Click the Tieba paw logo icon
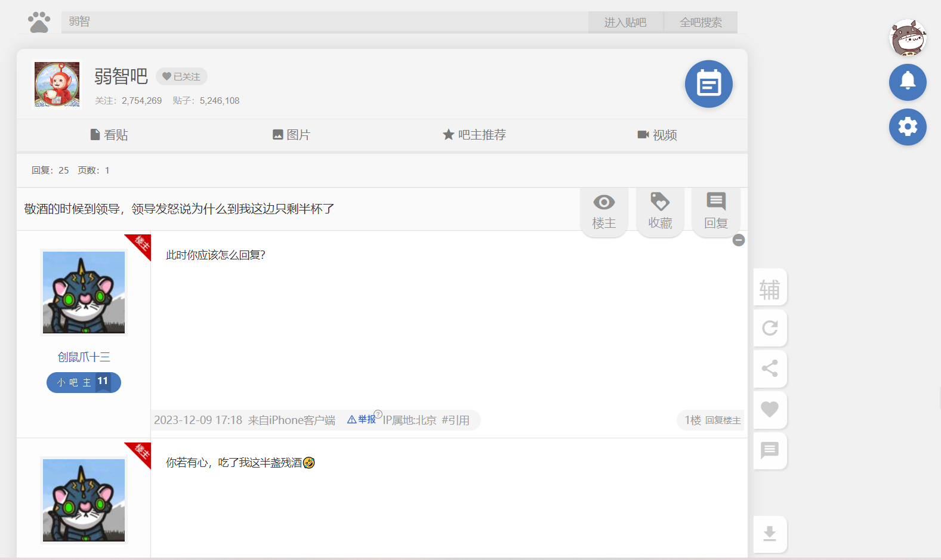Image resolution: width=941 pixels, height=560 pixels. pyautogui.click(x=39, y=22)
